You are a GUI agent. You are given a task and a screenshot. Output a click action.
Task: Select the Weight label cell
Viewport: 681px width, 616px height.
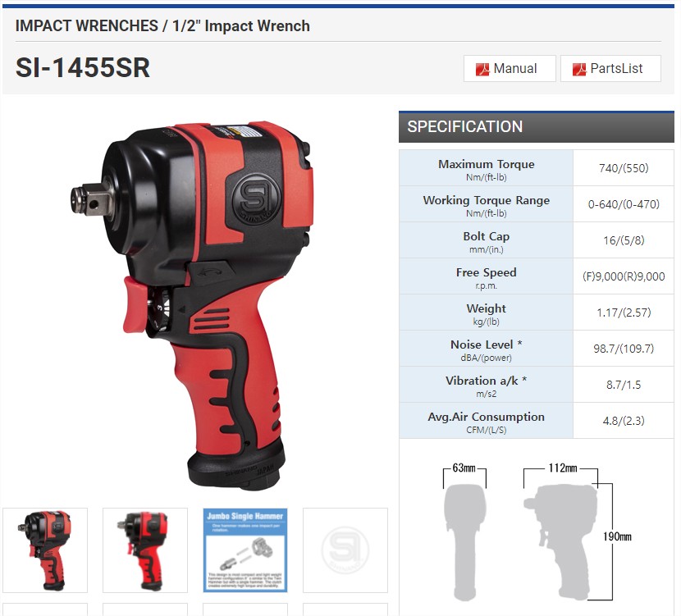(486, 313)
